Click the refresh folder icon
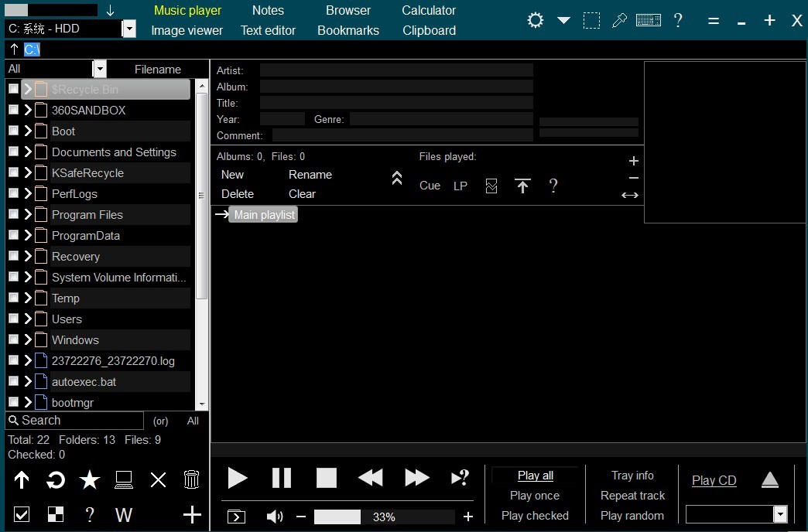Image resolution: width=808 pixels, height=532 pixels. (x=56, y=480)
